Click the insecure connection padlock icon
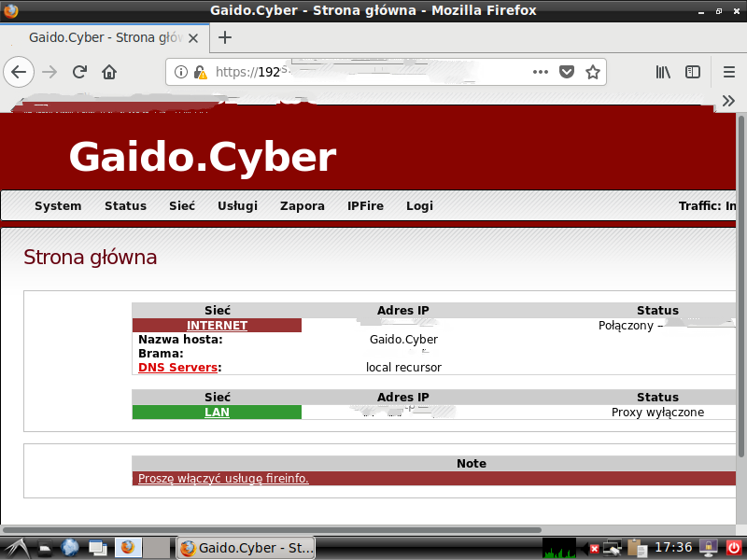Image resolution: width=747 pixels, height=560 pixels. [x=199, y=72]
